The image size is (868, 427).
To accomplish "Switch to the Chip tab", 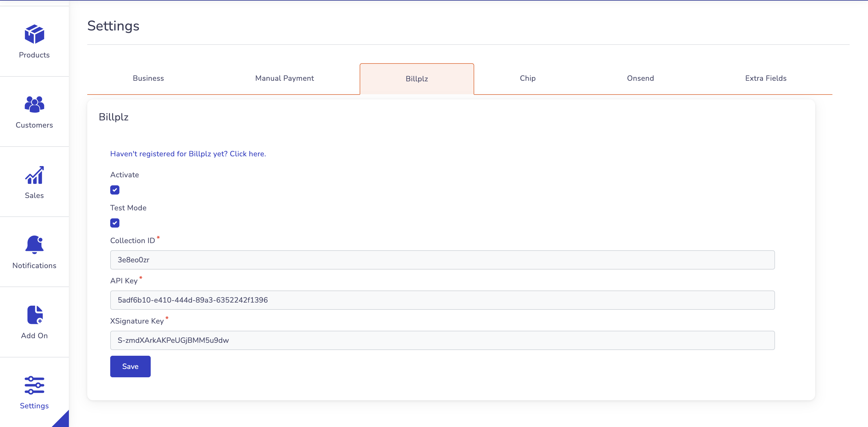I will point(528,78).
